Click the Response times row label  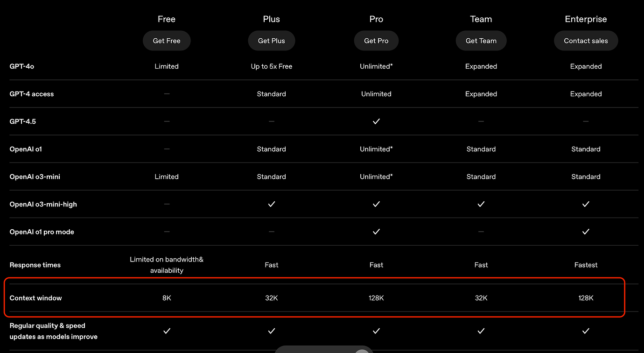(35, 265)
